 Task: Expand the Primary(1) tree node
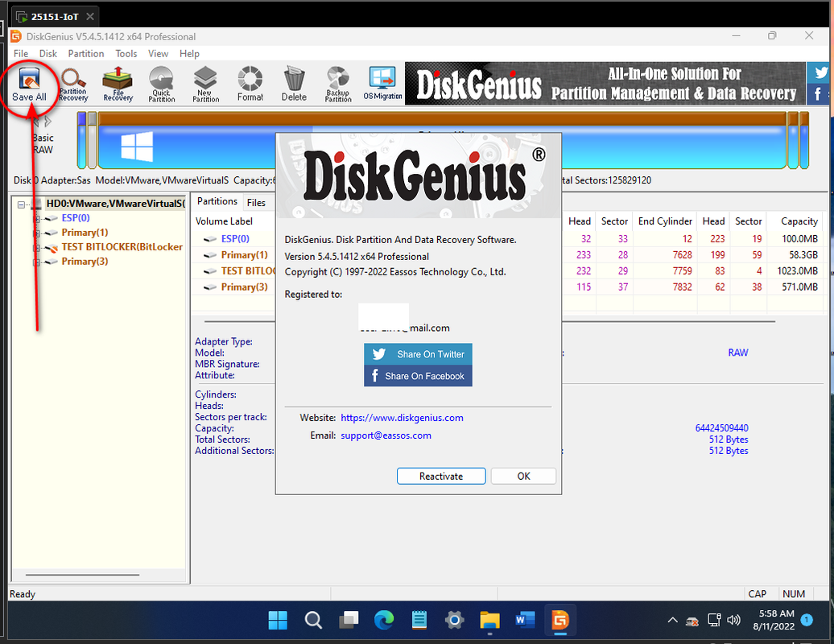coord(37,233)
